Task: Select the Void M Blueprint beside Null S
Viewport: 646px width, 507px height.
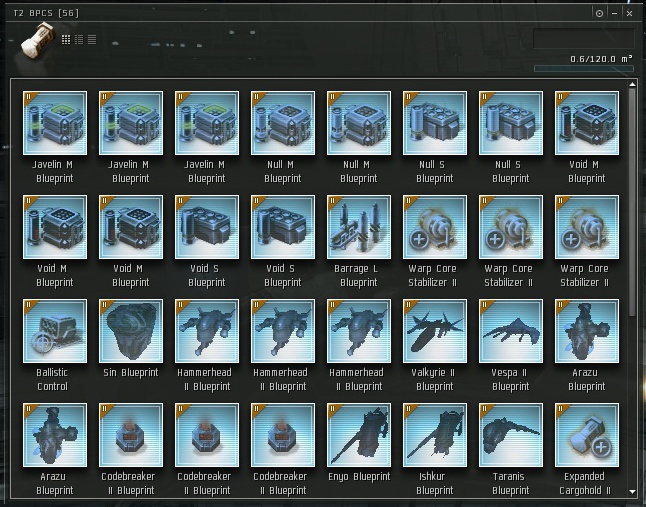Action: [x=587, y=123]
